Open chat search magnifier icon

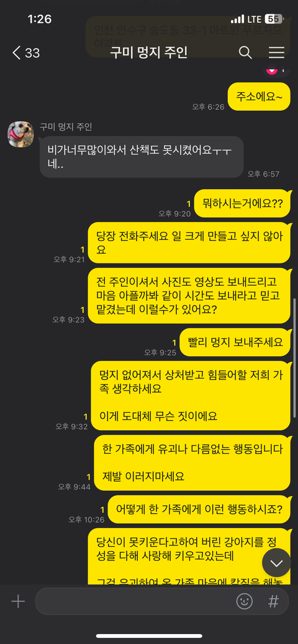pyautogui.click(x=245, y=53)
